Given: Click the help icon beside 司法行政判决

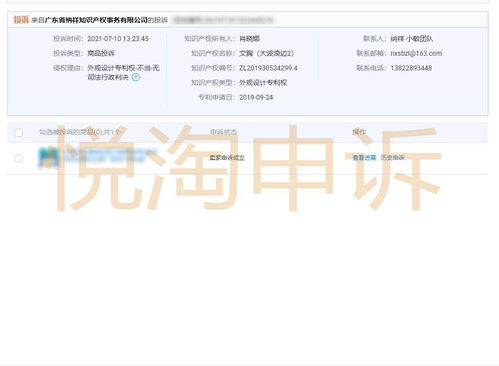Looking at the screenshot, I should 136,77.
